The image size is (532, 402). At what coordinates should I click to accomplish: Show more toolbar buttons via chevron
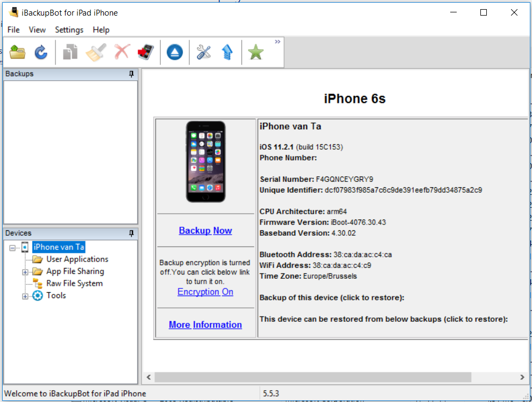tap(278, 42)
